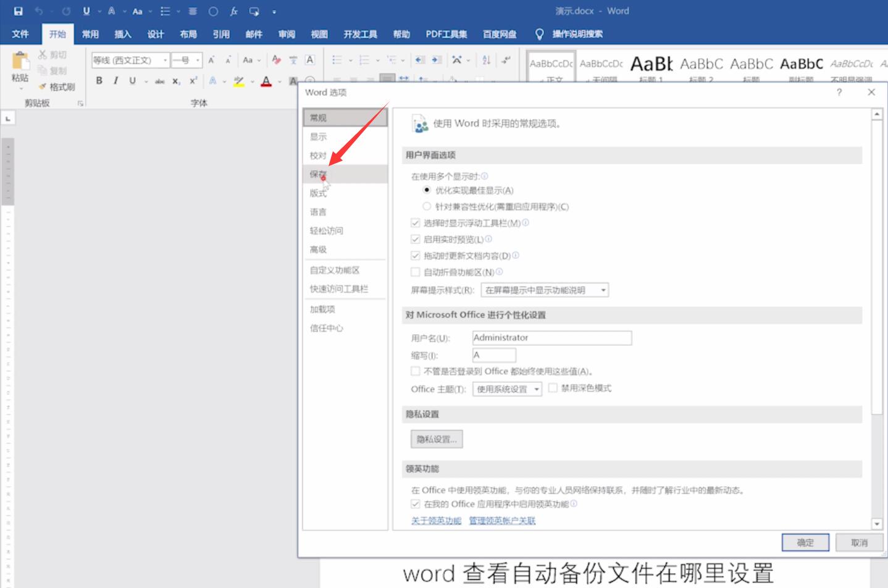
Task: Click the Paste clipboard icon
Action: coord(20,61)
